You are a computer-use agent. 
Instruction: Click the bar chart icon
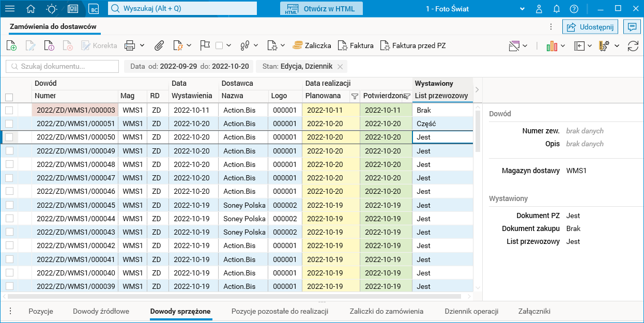tap(551, 46)
